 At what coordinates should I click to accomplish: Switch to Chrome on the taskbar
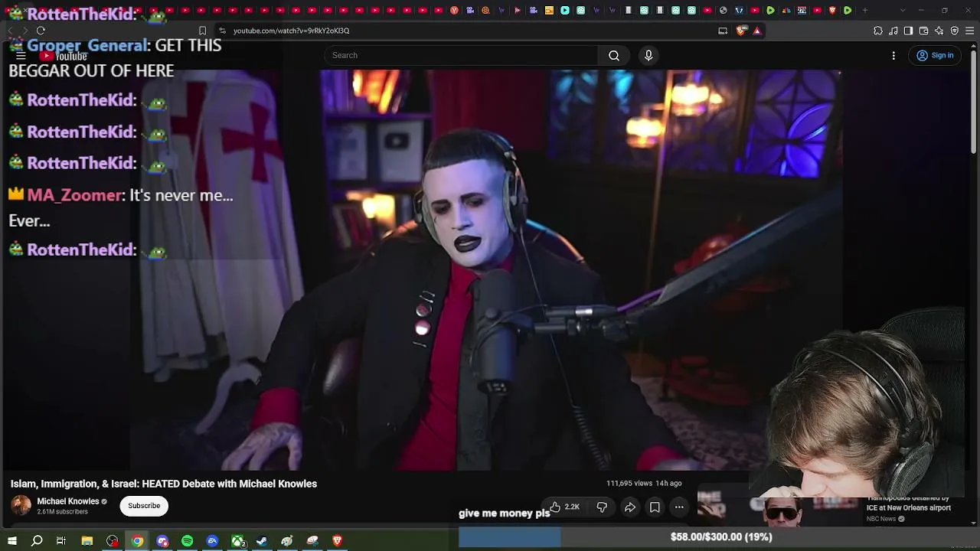pyautogui.click(x=137, y=541)
